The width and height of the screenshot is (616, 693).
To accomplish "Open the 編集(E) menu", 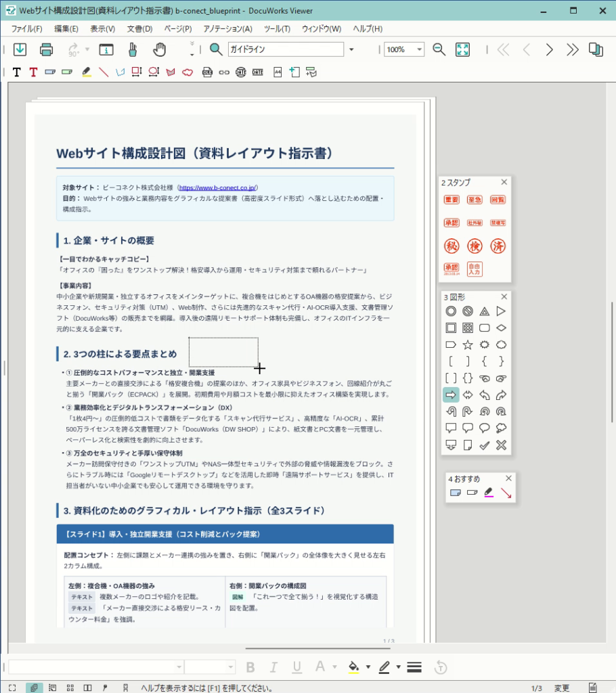I will coord(66,28).
